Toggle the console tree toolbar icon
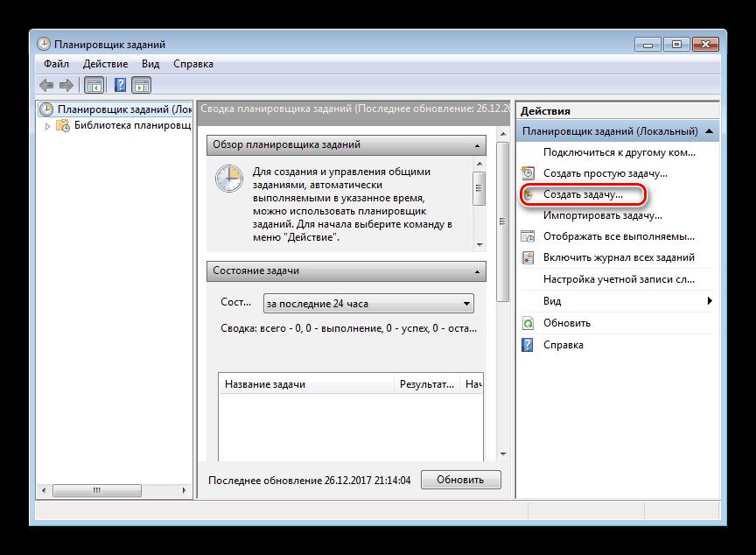This screenshot has height=555, width=756. (x=94, y=85)
